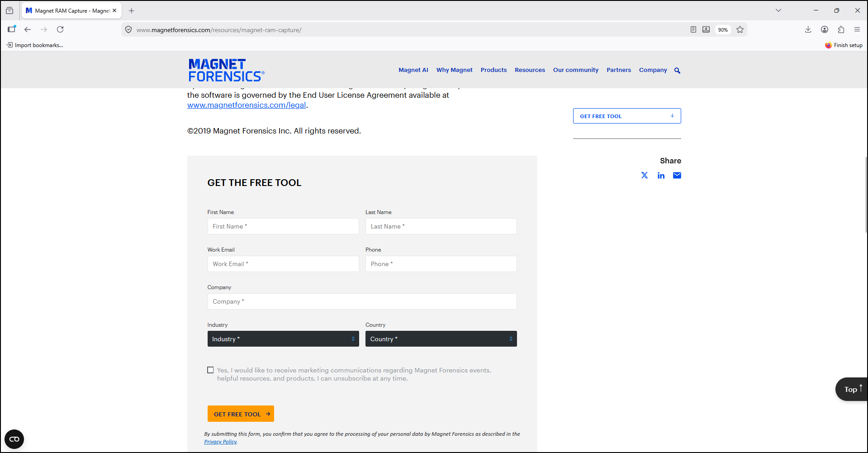
Task: Click the shield tracking protection icon
Action: (x=128, y=30)
